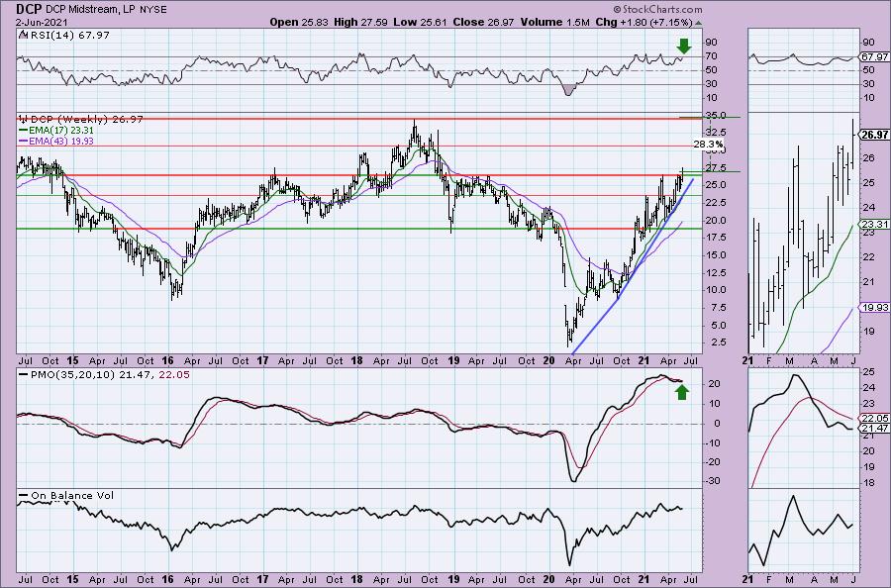Click the small chart icon before RSI(14)
Image resolution: width=891 pixels, height=588 pixels.
pyautogui.click(x=22, y=36)
